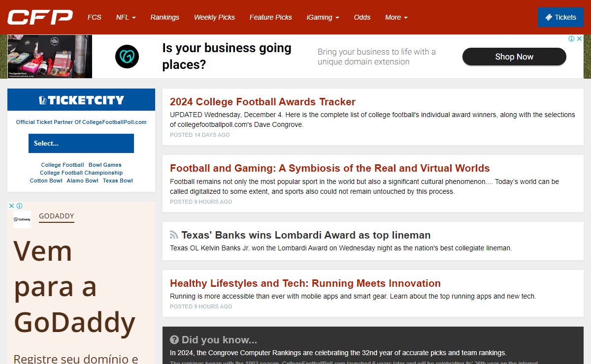The width and height of the screenshot is (591, 364).
Task: Click the gift box ad thumbnail image
Action: tap(50, 57)
